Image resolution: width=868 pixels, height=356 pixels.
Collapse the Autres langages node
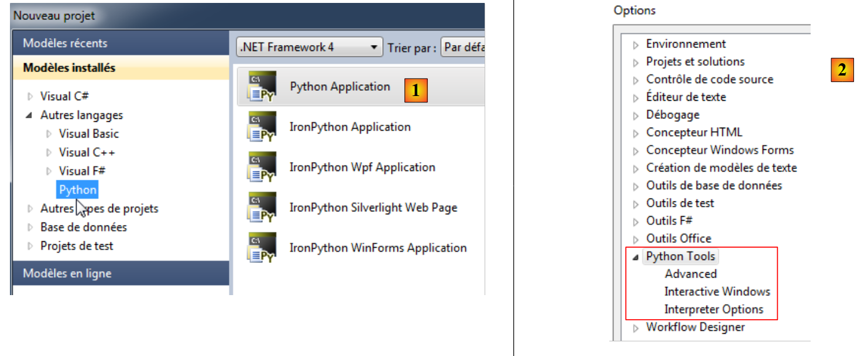point(30,116)
